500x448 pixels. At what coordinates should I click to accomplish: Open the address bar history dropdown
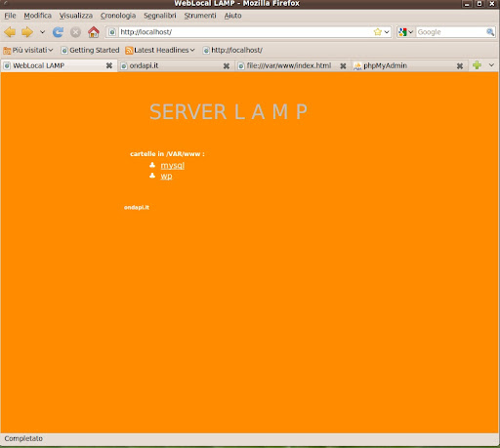pyautogui.click(x=387, y=32)
